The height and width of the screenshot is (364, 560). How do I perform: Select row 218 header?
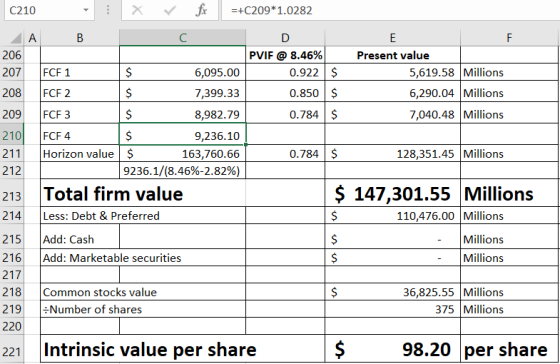pos(12,292)
